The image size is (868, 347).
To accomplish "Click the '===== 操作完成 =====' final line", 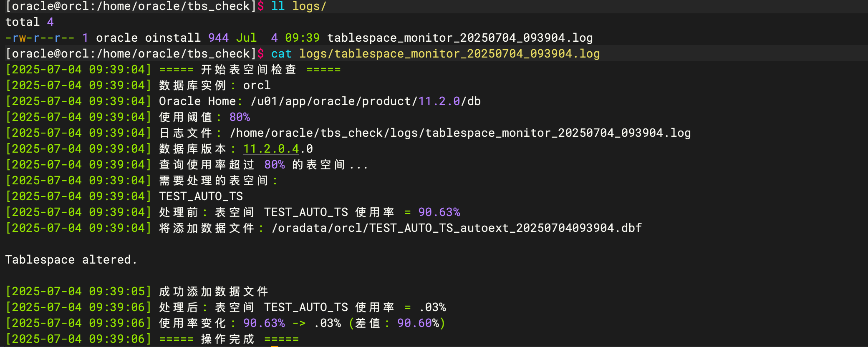I will pyautogui.click(x=229, y=339).
